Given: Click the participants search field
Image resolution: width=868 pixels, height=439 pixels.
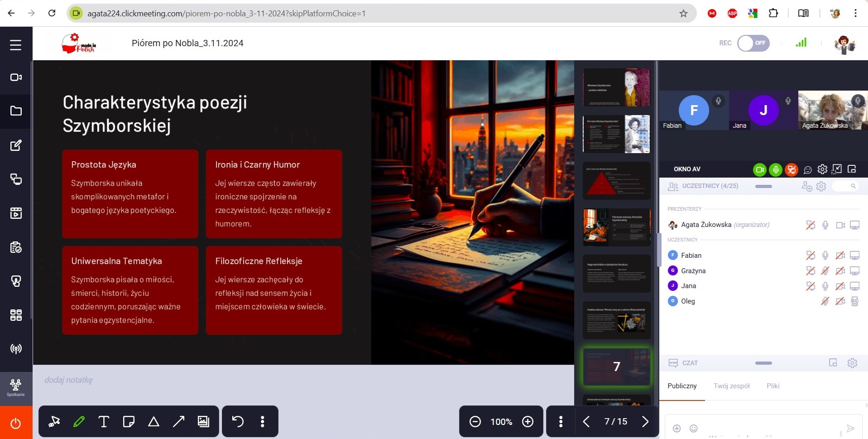Looking at the screenshot, I should tap(845, 186).
